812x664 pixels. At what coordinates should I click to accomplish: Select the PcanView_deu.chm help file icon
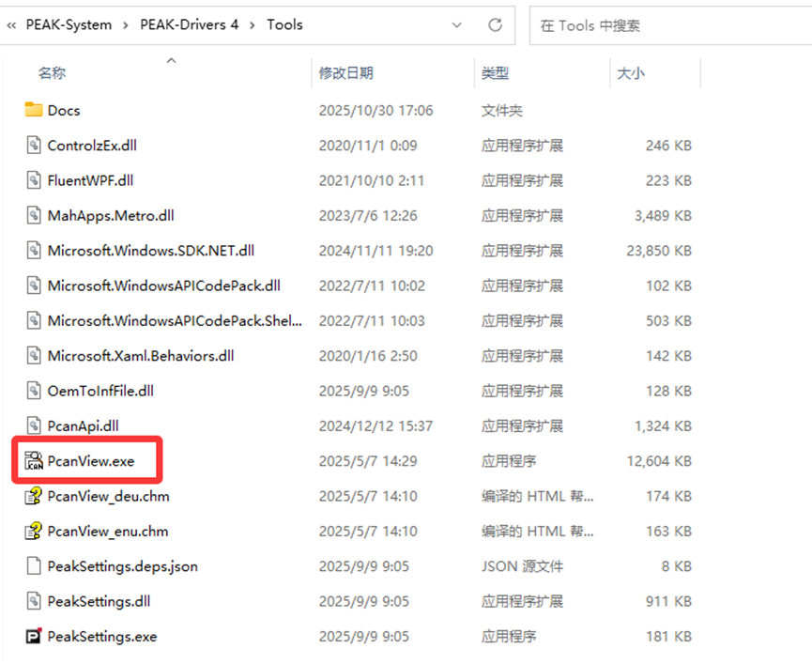pyautogui.click(x=34, y=496)
